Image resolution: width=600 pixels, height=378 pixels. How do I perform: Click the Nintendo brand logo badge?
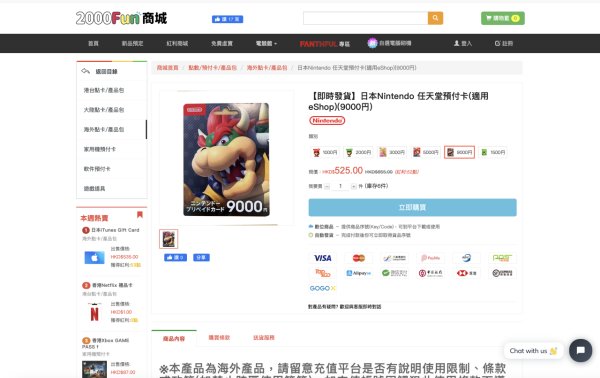[x=327, y=121]
